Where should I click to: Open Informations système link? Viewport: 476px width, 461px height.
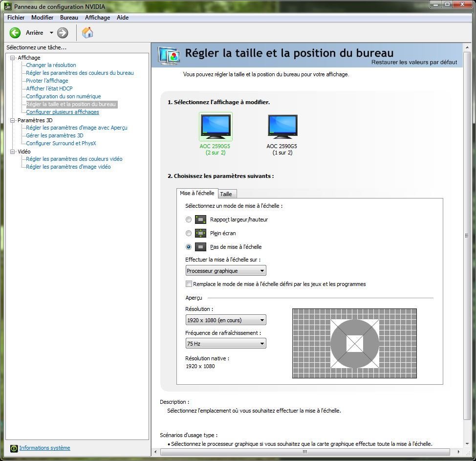(44, 448)
